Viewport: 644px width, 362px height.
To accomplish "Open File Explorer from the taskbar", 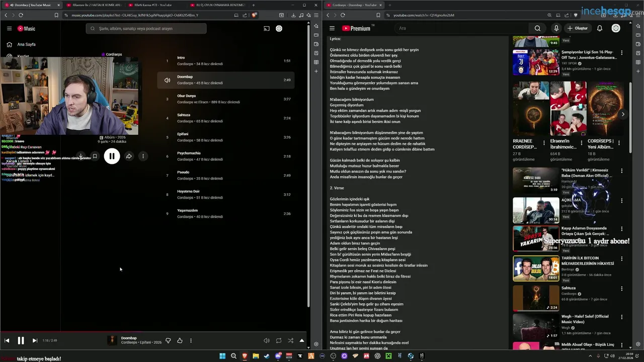I will tap(256, 356).
